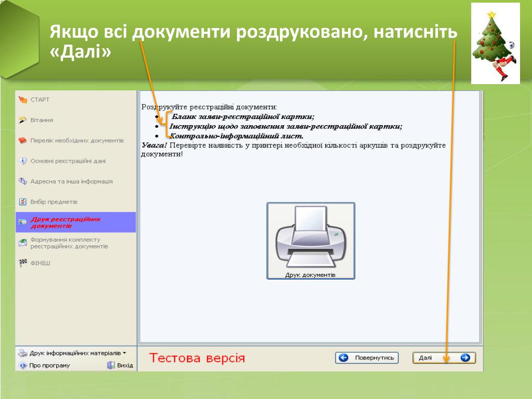Viewport: 532px width, 399px height.
Task: Open the СТАРТ step
Action: [76, 100]
